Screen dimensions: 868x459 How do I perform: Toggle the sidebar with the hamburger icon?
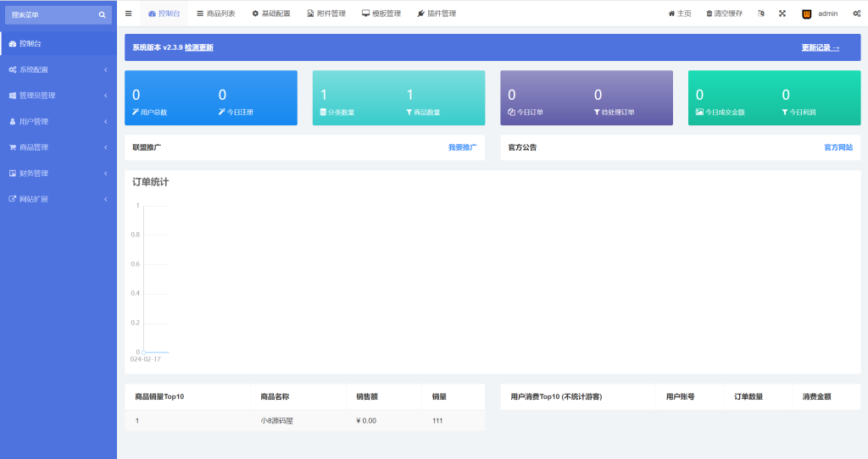(x=129, y=14)
